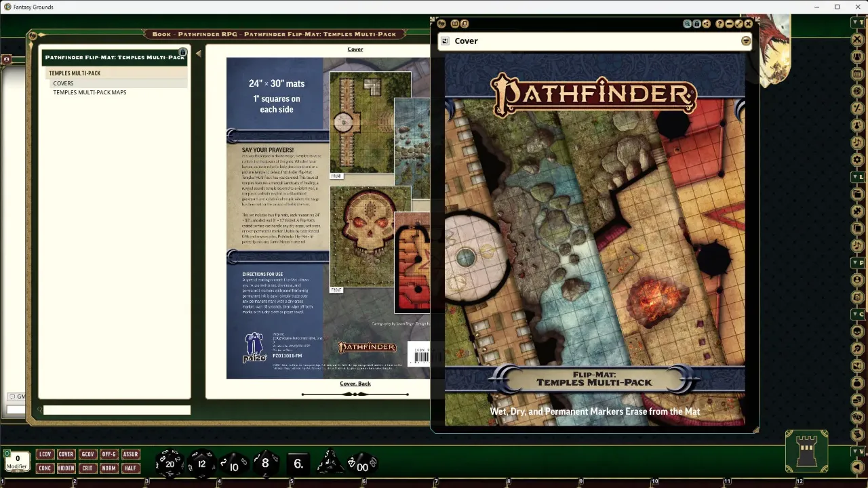Select TEMPLES MULTI-PACK MAPS entry

tap(90, 92)
